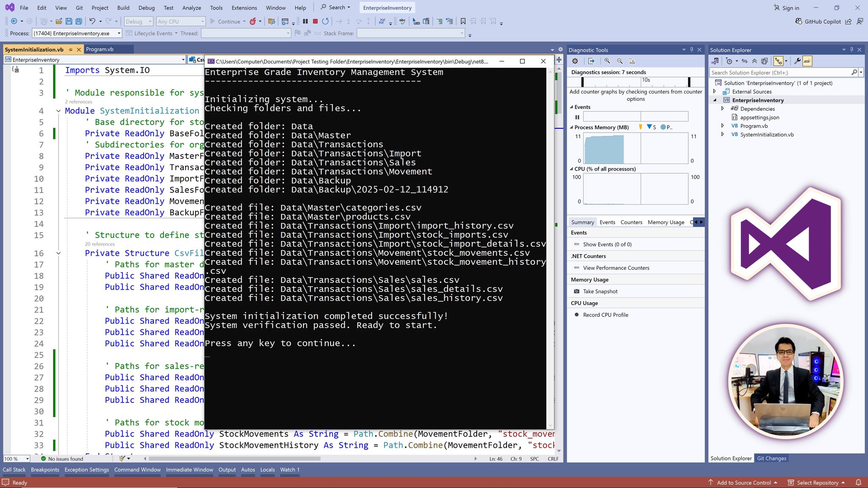
Task: Click View Performance Counters link
Action: [x=616, y=268]
